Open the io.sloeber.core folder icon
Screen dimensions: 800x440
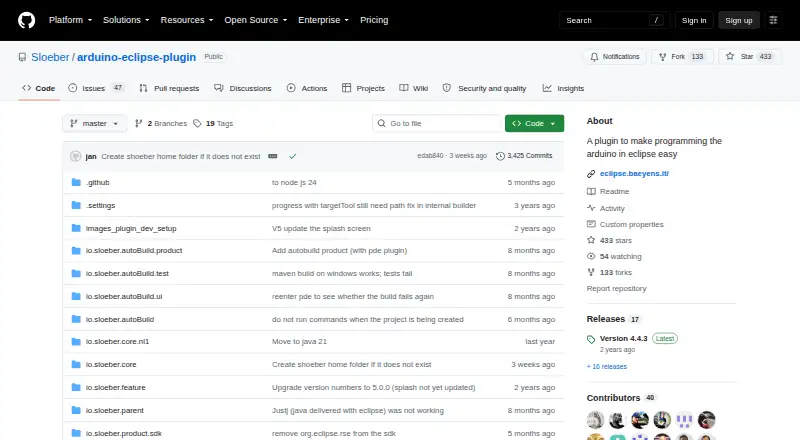76,364
